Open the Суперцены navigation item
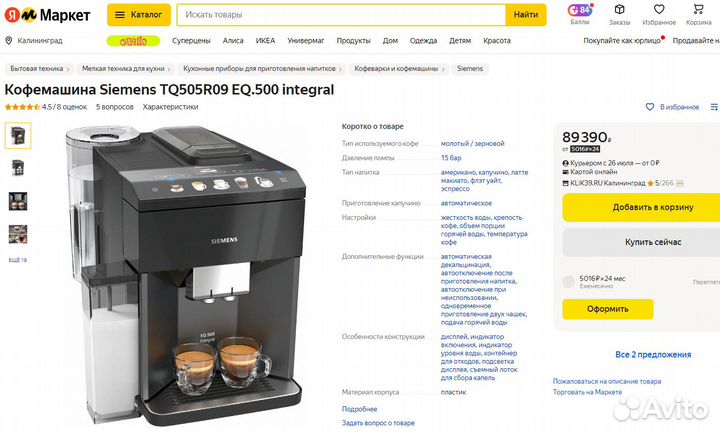This screenshot has height=434, width=720. point(191,41)
